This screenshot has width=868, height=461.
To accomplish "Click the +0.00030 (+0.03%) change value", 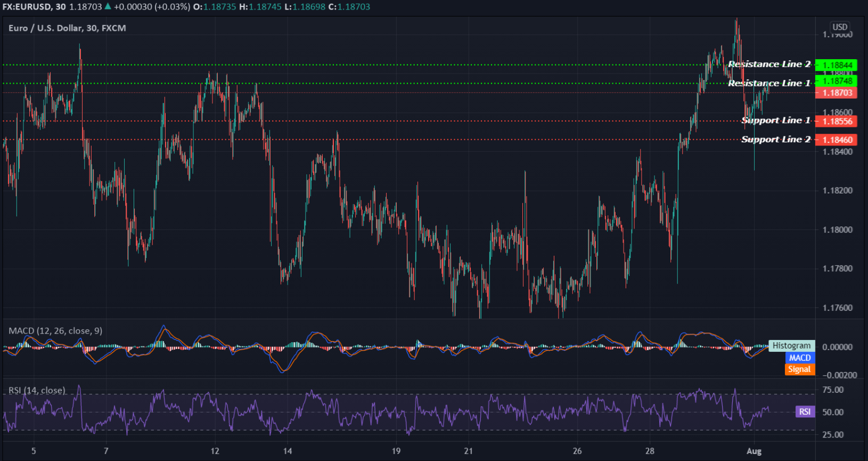I will (x=152, y=7).
